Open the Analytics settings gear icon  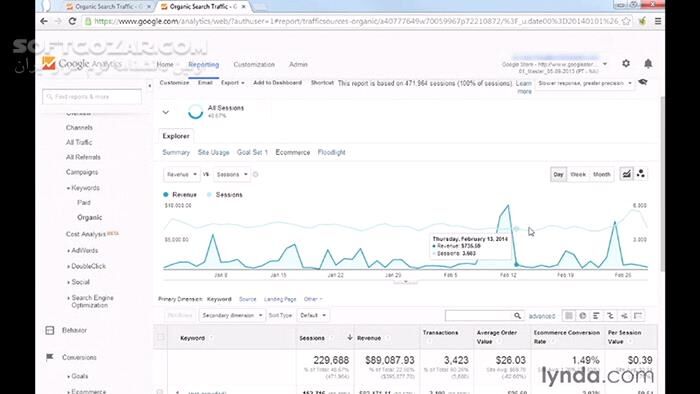[x=626, y=63]
